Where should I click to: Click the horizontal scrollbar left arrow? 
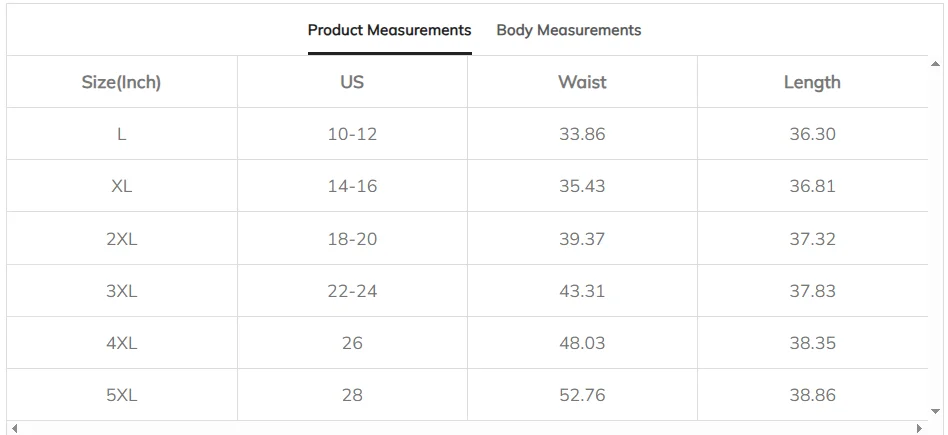[14, 428]
